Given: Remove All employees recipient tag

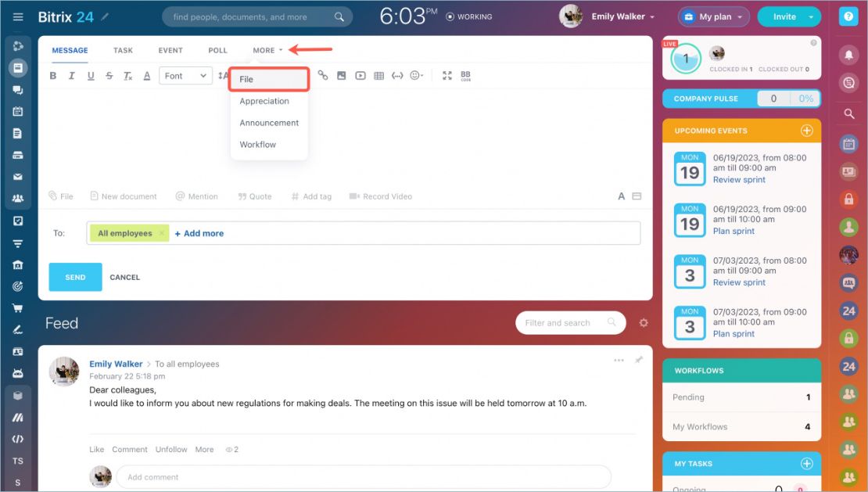Looking at the screenshot, I should pos(162,233).
